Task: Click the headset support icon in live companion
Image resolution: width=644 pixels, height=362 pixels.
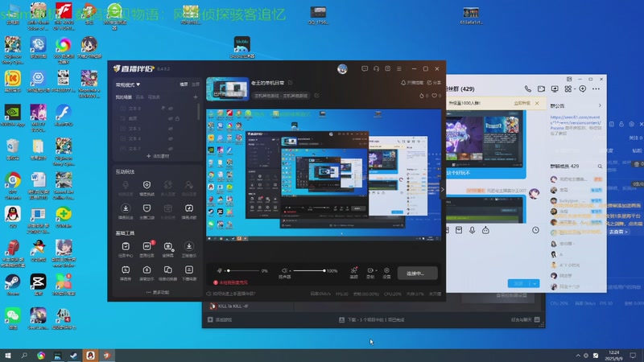Action: (376, 69)
